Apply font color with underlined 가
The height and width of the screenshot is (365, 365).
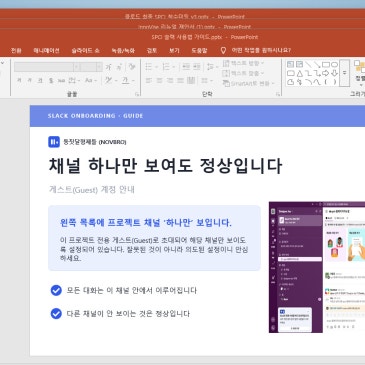coord(126,80)
